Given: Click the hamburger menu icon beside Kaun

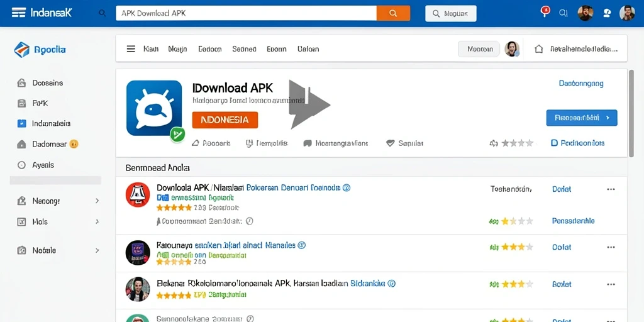Looking at the screenshot, I should (131, 49).
